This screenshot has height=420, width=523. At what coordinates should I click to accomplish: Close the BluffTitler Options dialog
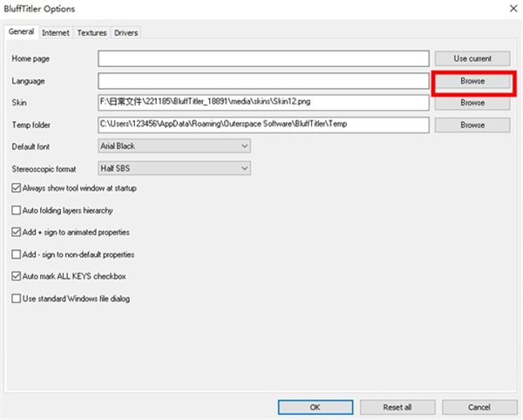[506, 9]
